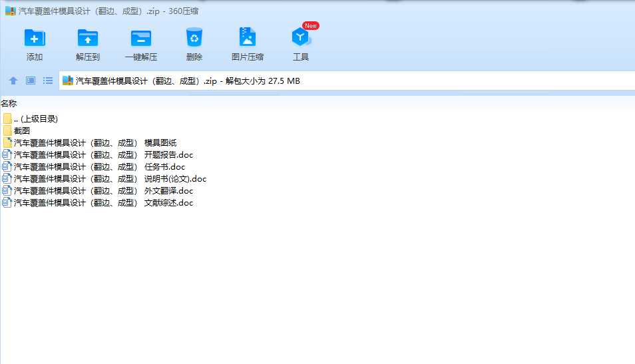Click the Word file icon of 外文翻译.doc

click(x=7, y=191)
